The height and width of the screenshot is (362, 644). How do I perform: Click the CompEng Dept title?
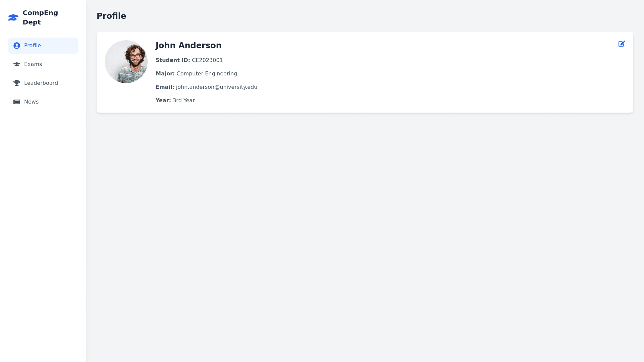pyautogui.click(x=40, y=17)
